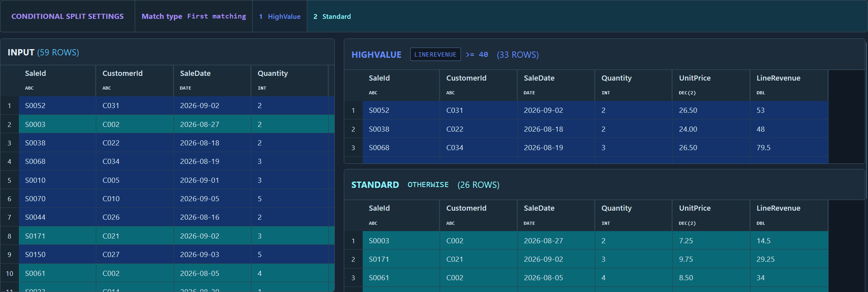868x292 pixels.
Task: Click the CONDITIONAL SPLIT SETTINGS heading
Action: click(67, 16)
